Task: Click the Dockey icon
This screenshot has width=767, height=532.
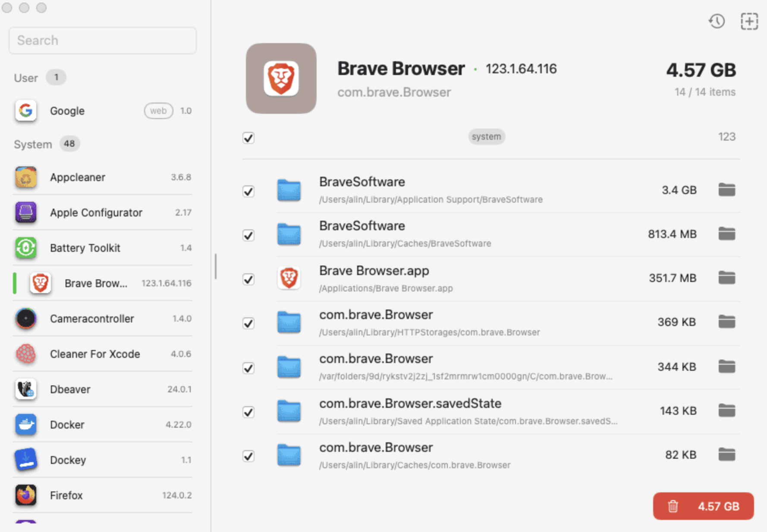Action: [26, 460]
